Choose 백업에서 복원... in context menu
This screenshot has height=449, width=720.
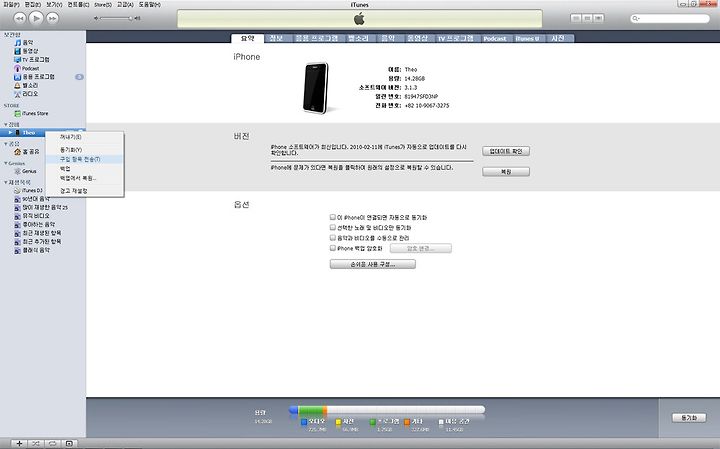coord(84,178)
